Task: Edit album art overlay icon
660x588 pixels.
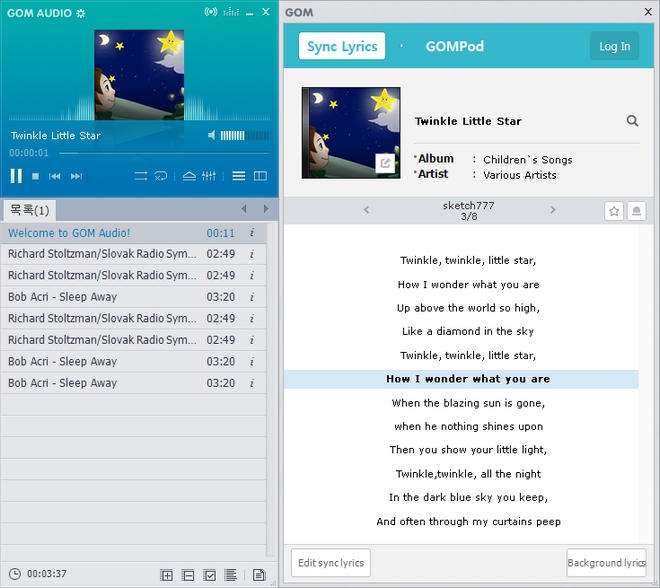Action: click(385, 163)
